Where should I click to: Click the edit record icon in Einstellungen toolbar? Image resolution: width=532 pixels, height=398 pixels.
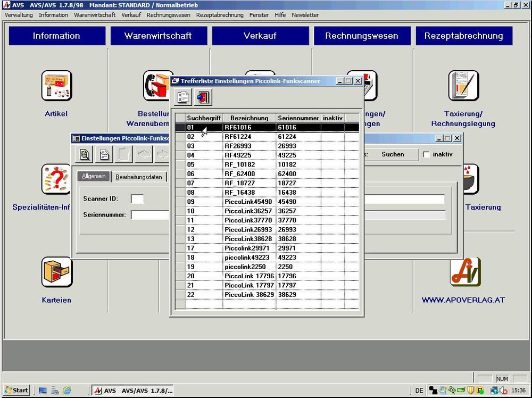[x=104, y=154]
